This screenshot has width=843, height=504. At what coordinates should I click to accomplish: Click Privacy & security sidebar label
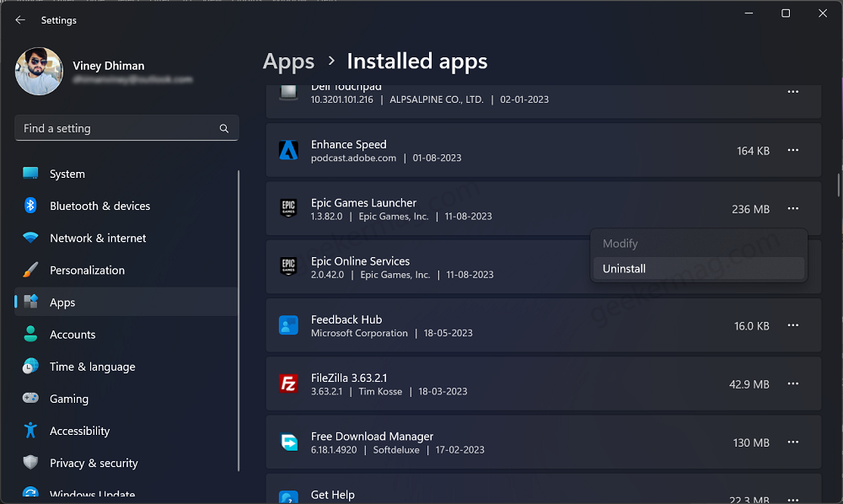94,464
